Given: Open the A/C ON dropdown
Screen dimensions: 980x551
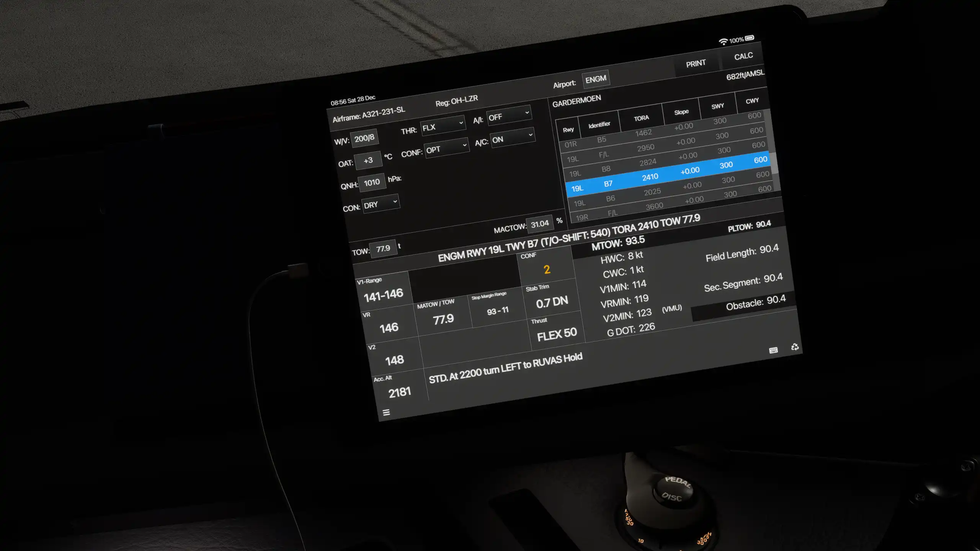Looking at the screenshot, I should click(x=512, y=138).
